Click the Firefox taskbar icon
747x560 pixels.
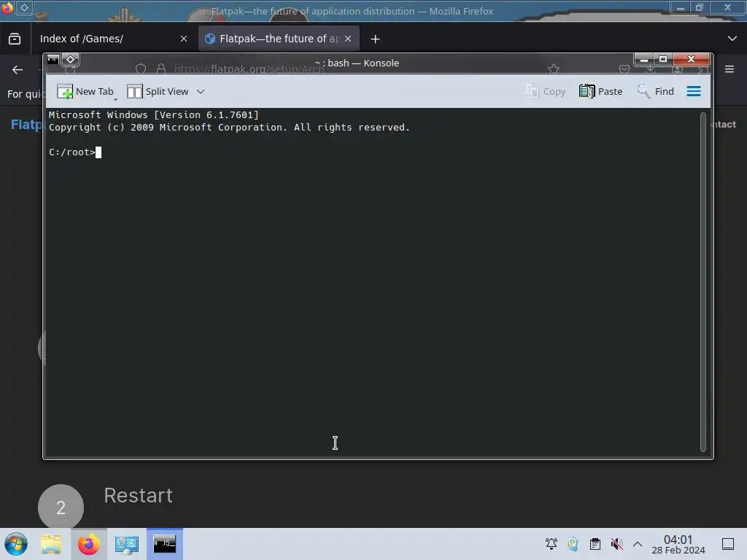point(88,544)
